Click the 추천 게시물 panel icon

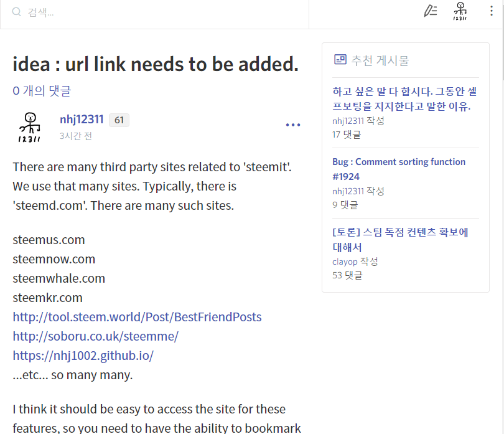coord(340,60)
